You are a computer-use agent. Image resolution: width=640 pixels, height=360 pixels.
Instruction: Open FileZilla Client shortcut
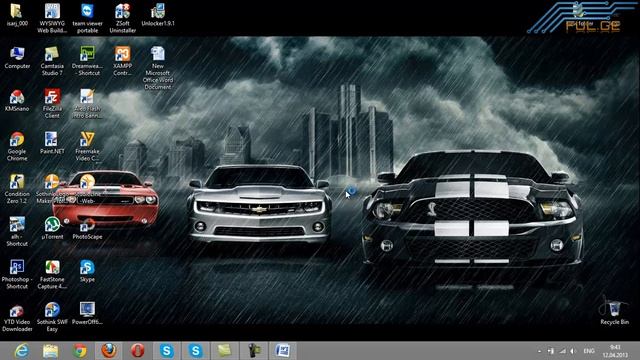click(x=52, y=104)
